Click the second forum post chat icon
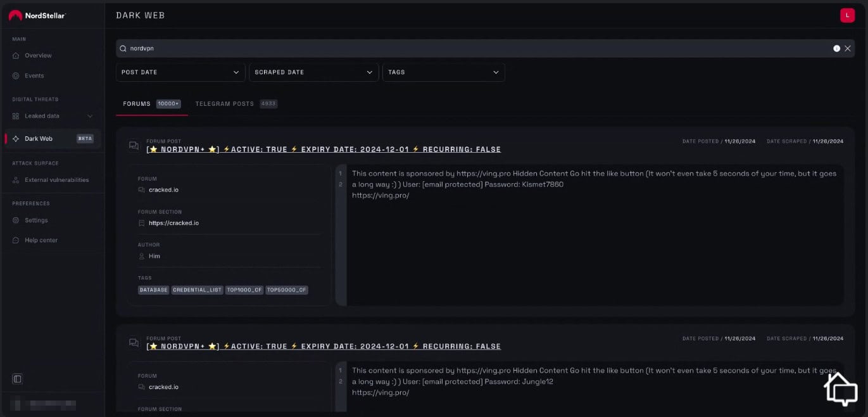This screenshot has height=417, width=868. tap(134, 343)
